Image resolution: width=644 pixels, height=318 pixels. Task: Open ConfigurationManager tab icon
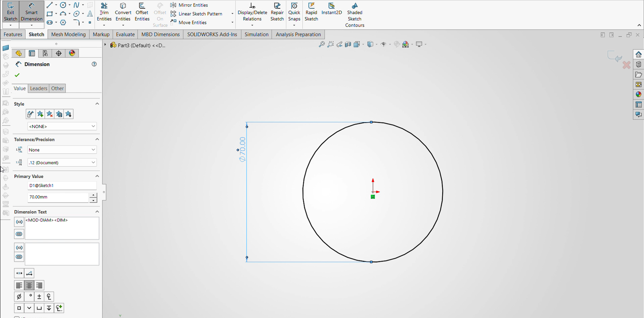(x=45, y=53)
